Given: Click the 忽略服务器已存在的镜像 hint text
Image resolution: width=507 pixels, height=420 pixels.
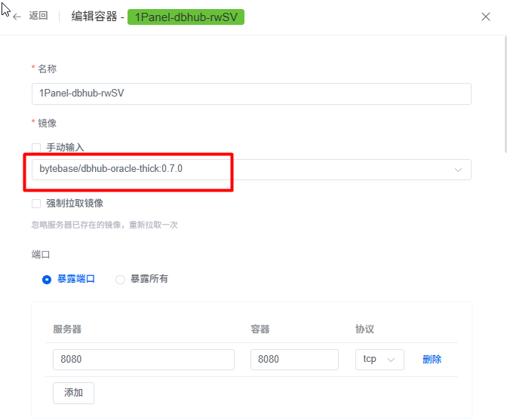Looking at the screenshot, I should 104,225.
